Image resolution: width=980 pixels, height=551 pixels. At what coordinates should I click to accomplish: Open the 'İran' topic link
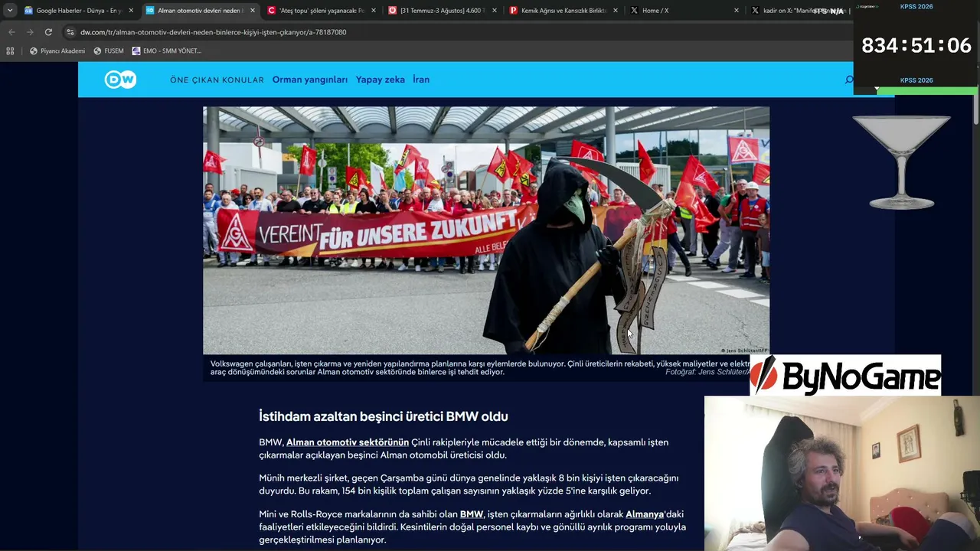(421, 80)
